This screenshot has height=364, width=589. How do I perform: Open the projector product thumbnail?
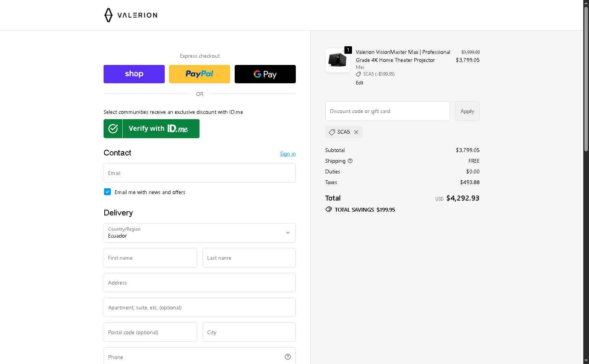pyautogui.click(x=338, y=60)
